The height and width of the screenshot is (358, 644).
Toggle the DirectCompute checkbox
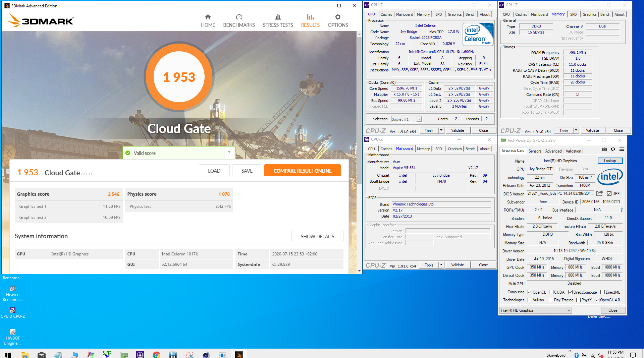[570, 292]
